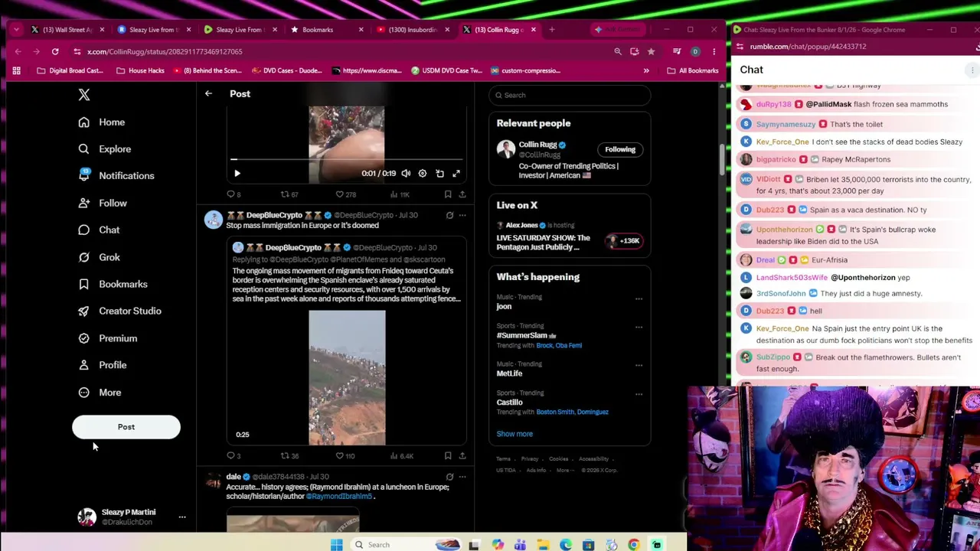Open options for the Castillo trend
980x551 pixels.
pyautogui.click(x=639, y=395)
